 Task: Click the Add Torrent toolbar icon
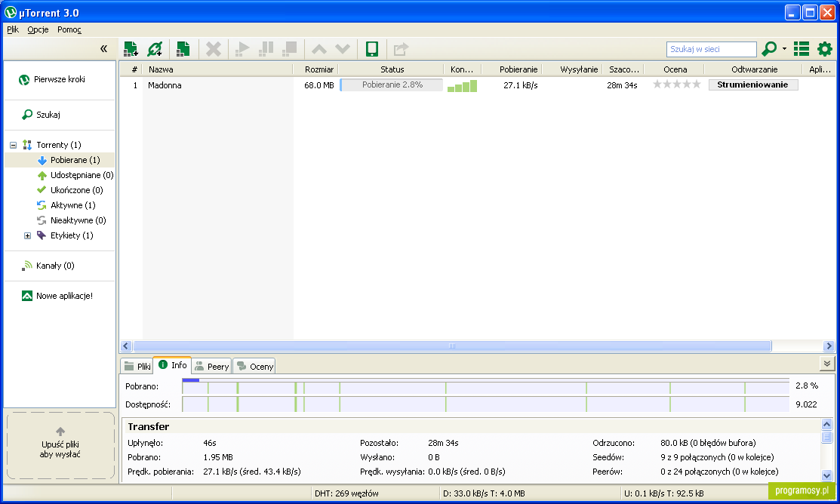(131, 49)
